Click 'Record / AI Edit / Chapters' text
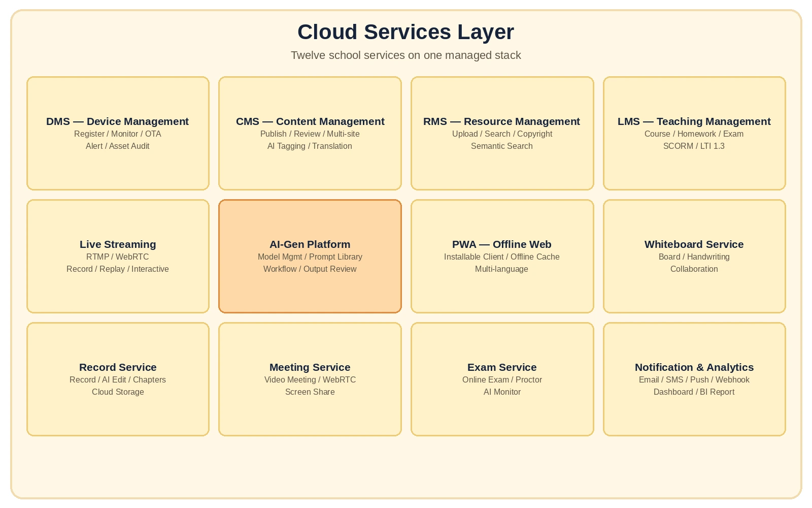The width and height of the screenshot is (812, 508). tap(118, 380)
